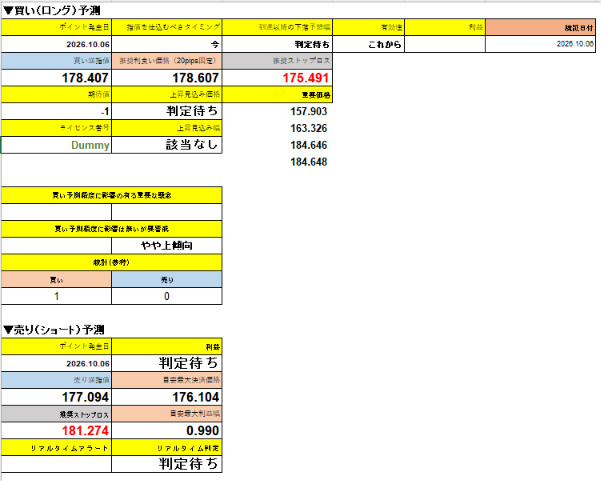The width and height of the screenshot is (601, 481).
Task: Click the Dummy license cell
Action: (56, 145)
